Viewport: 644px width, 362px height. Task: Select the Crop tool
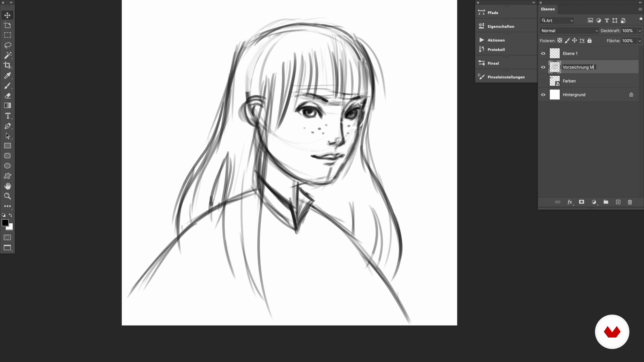pos(7,65)
